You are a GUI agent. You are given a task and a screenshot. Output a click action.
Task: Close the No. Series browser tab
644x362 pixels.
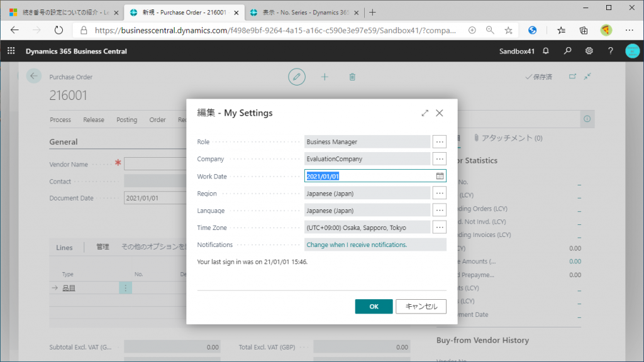click(x=356, y=13)
